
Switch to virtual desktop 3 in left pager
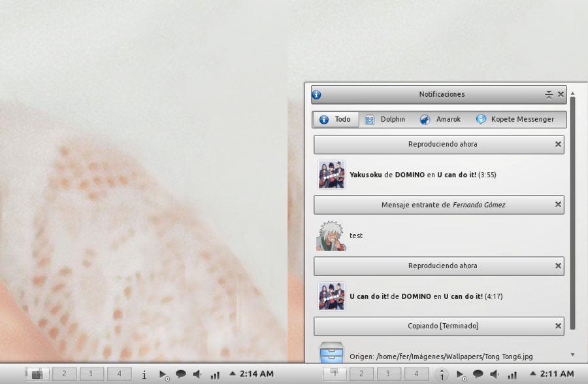pyautogui.click(x=91, y=374)
